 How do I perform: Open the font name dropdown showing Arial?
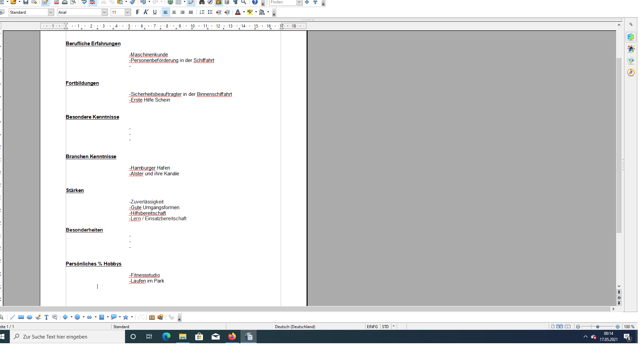pos(104,12)
